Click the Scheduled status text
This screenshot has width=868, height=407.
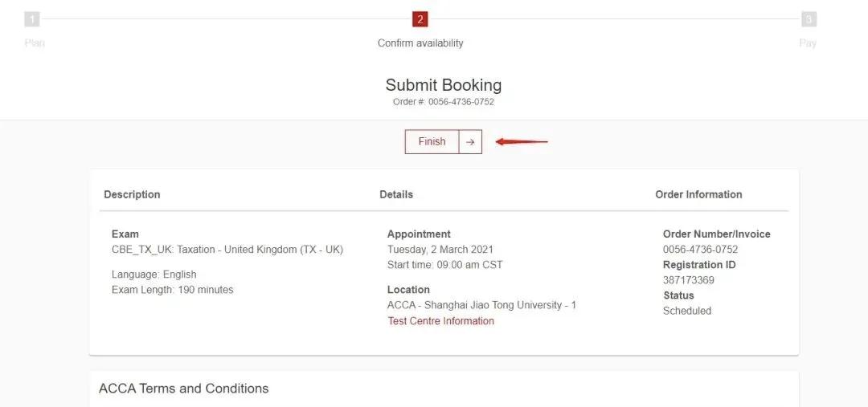686,311
